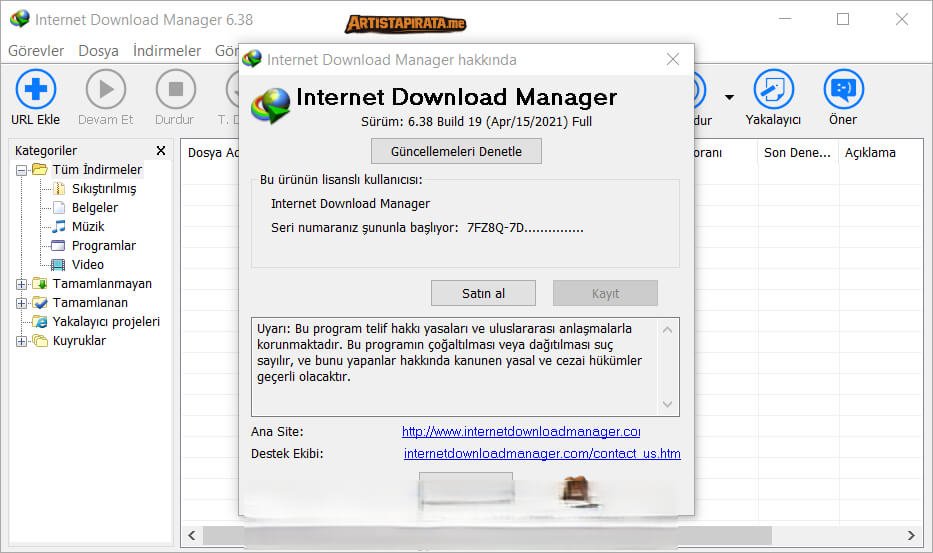Select Müzik category

[x=87, y=227]
